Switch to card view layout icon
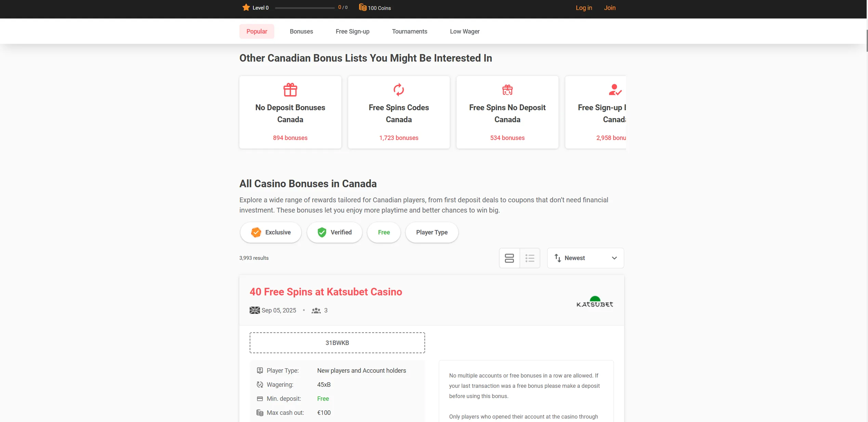 point(509,258)
